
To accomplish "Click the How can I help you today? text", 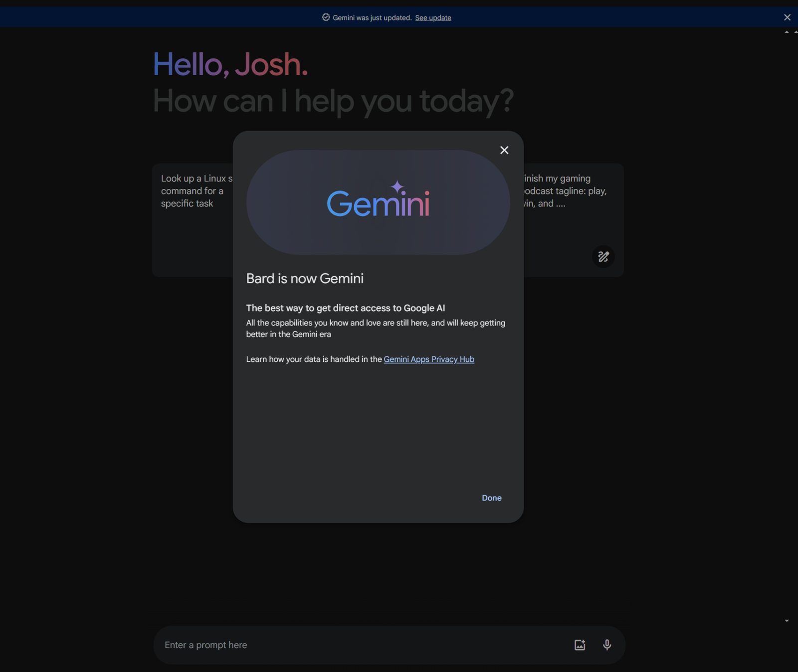I will [x=333, y=101].
